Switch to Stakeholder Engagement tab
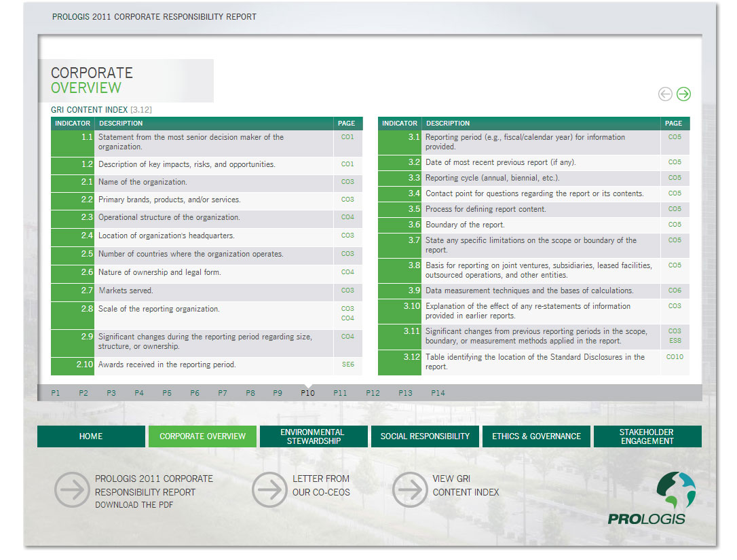Viewport: 737px width, 560px height. (x=647, y=436)
